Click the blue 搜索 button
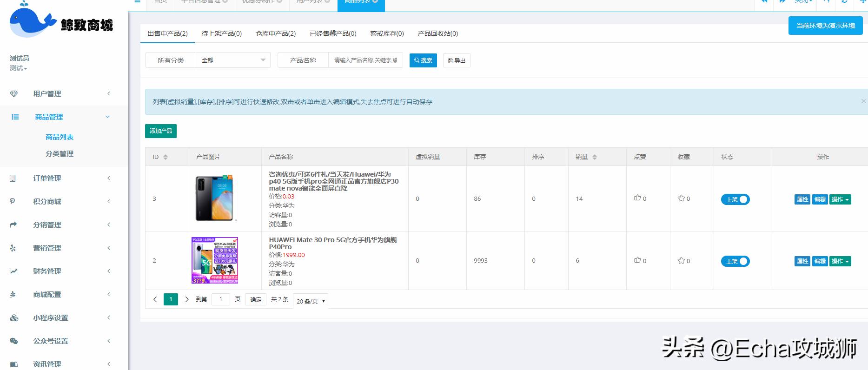The height and width of the screenshot is (370, 868). coord(423,60)
